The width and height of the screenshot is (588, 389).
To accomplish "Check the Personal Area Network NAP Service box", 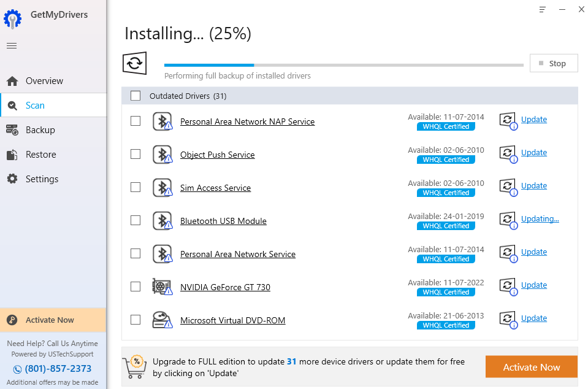I will 136,121.
